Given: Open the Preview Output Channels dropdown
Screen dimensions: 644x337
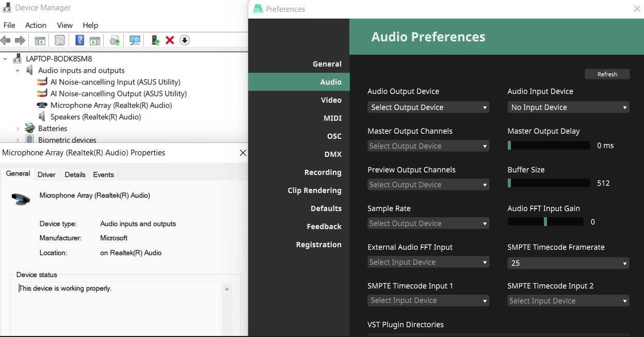Looking at the screenshot, I should coord(428,185).
